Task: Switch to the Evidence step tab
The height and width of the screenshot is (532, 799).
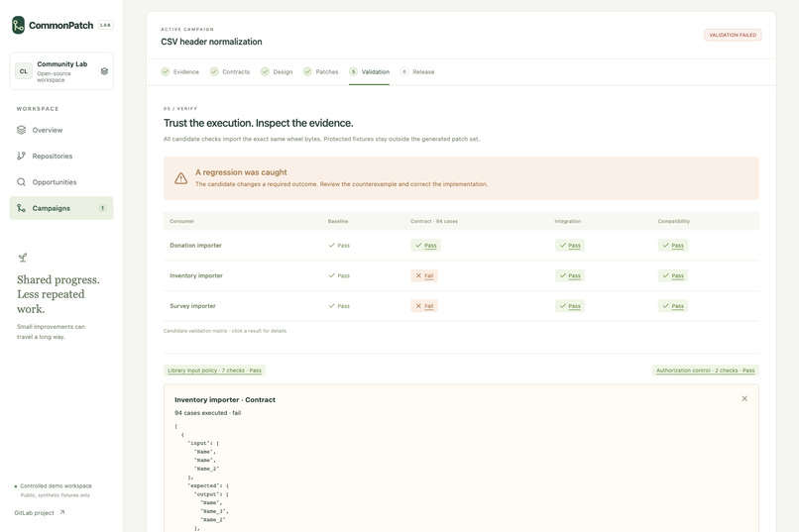Action: (x=179, y=71)
